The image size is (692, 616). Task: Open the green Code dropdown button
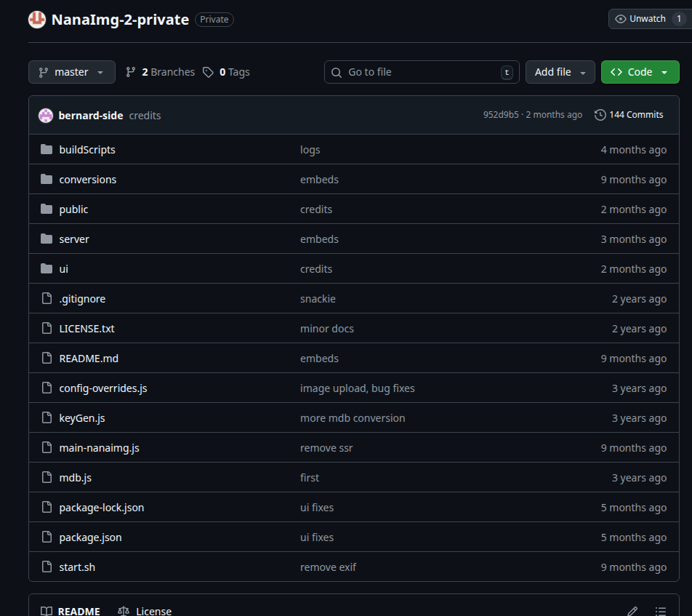(640, 72)
